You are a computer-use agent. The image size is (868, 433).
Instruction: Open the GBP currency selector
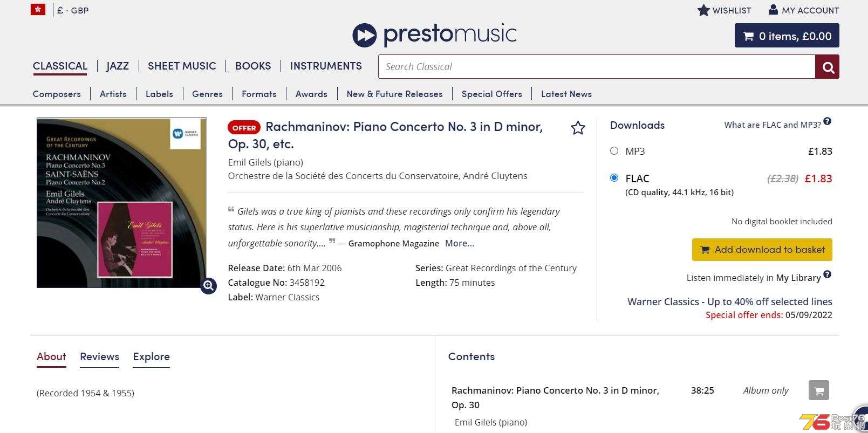72,10
